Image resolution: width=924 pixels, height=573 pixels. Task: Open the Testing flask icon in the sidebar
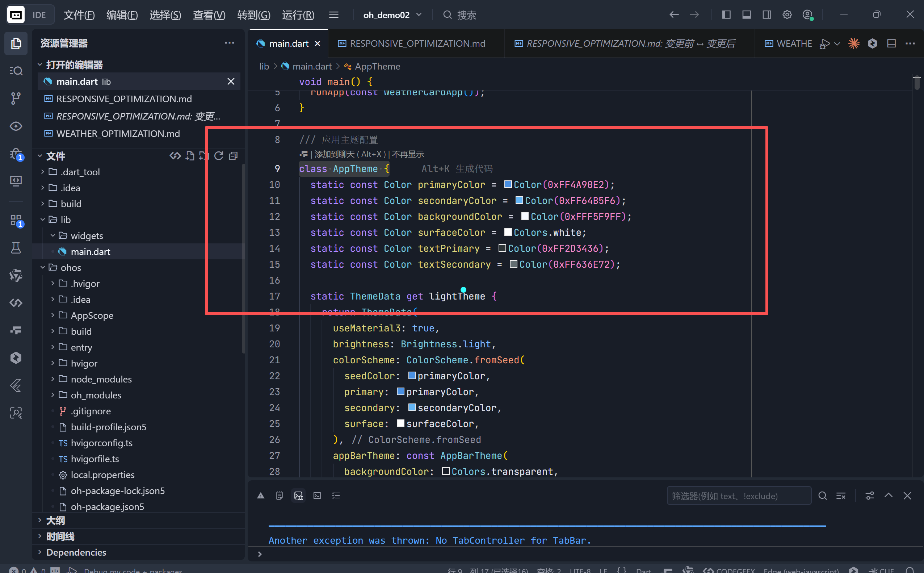coord(16,247)
